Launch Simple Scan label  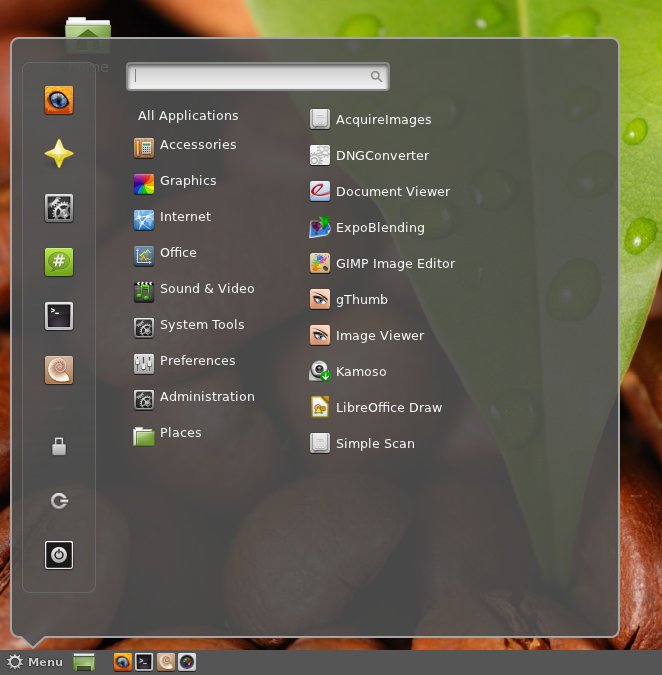coord(375,443)
